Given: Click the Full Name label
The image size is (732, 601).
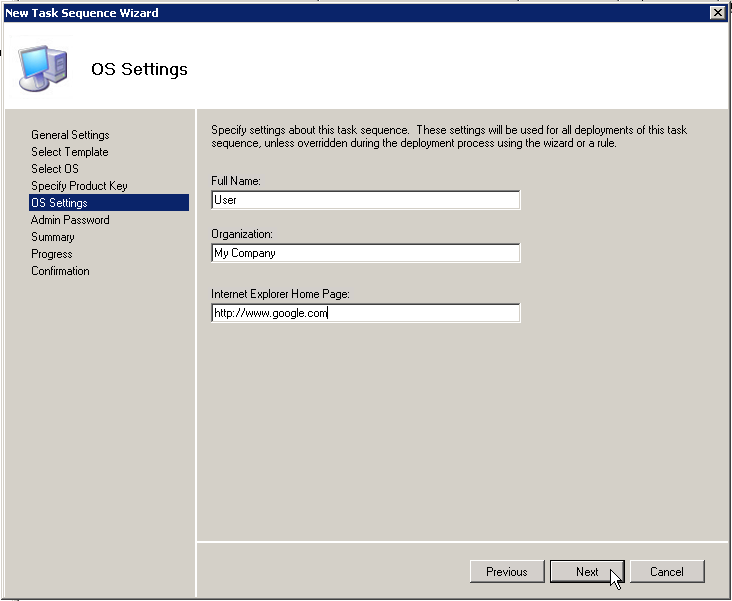Looking at the screenshot, I should [236, 180].
